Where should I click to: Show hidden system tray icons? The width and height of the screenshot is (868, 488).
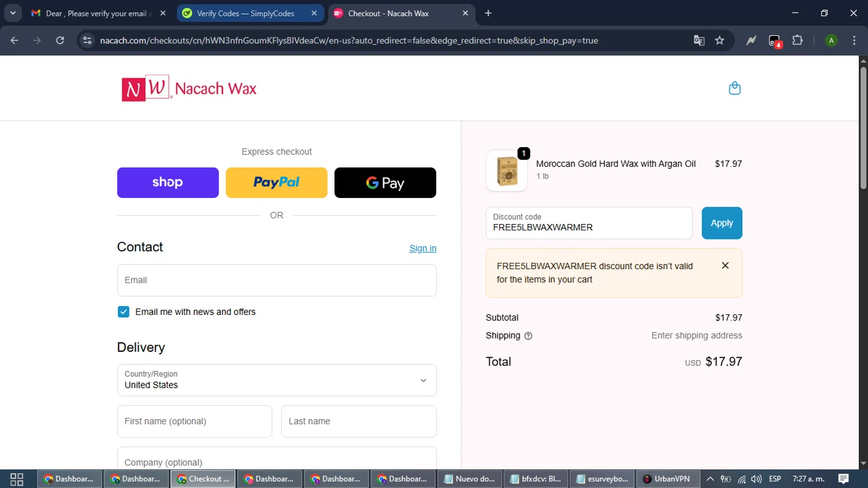710,479
